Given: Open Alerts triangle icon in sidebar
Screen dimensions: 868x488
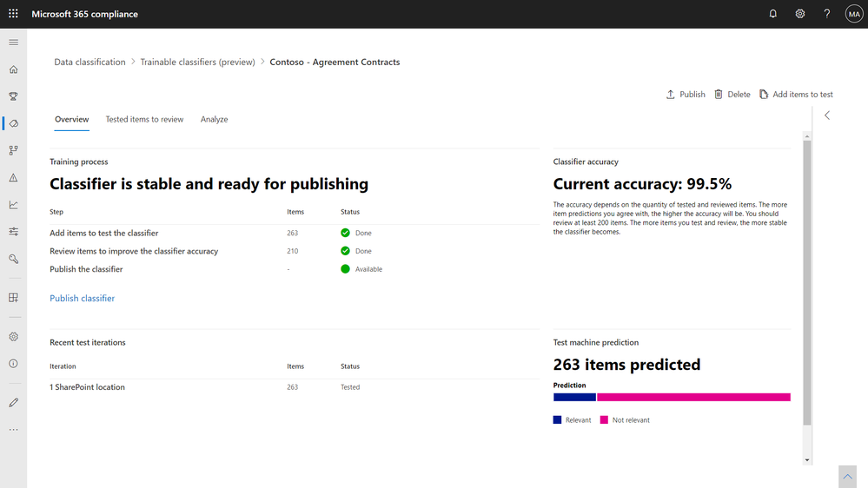Looking at the screenshot, I should [x=13, y=178].
